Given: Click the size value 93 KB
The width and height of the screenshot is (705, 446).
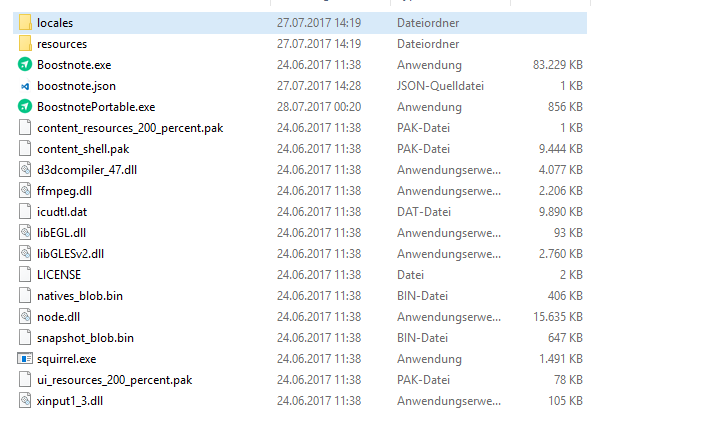Looking at the screenshot, I should point(568,233).
